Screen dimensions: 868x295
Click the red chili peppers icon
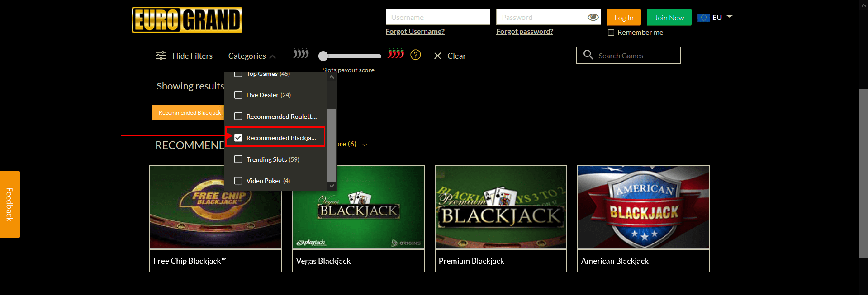396,53
